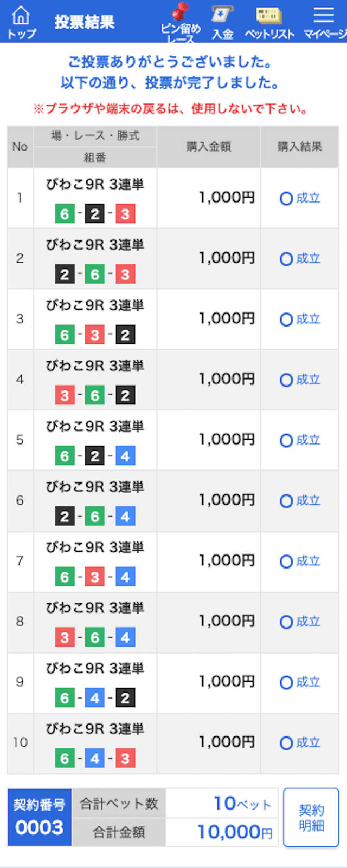
Task: Click the 成立 circle icon in row 5
Action: pos(286,441)
